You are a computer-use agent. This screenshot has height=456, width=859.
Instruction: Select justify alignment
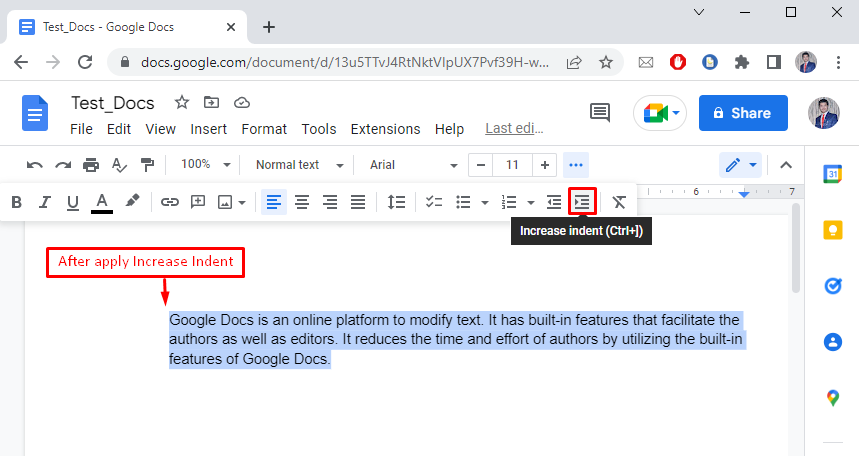tap(358, 202)
